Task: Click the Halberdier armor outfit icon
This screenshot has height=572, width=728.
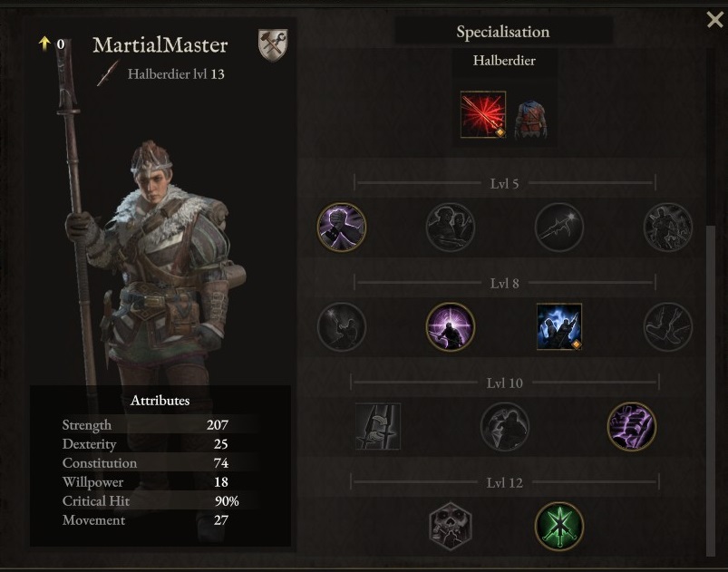Action: pyautogui.click(x=530, y=120)
